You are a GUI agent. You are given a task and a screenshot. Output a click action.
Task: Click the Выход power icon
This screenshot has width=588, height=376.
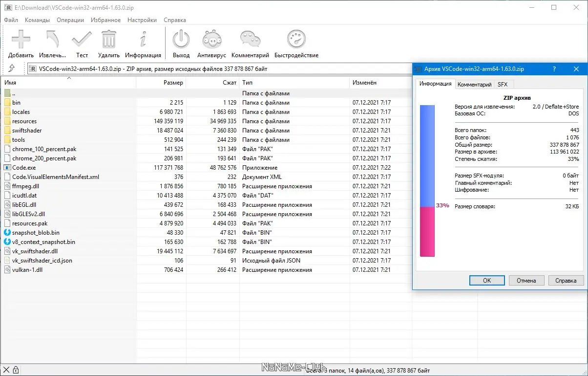(x=181, y=39)
